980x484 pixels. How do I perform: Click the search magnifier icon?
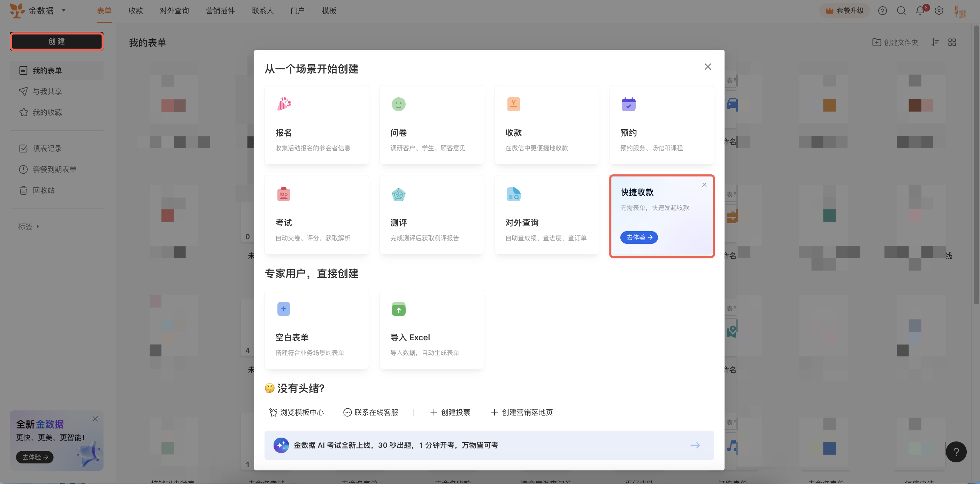pos(901,11)
